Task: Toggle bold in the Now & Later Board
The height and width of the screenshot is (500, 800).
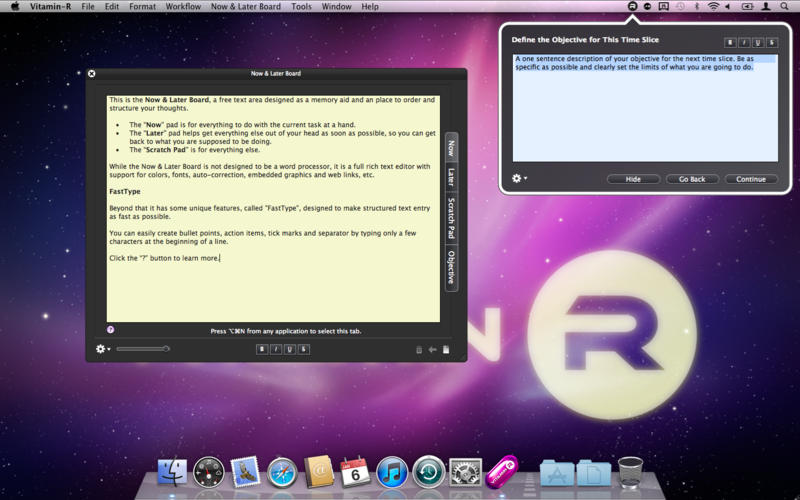Action: coord(261,349)
